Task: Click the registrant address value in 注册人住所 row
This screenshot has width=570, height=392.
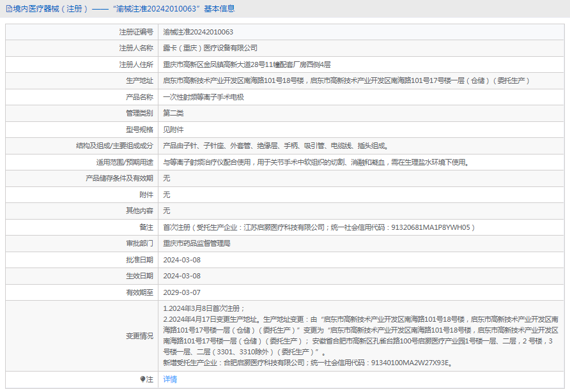Action: 247,64
